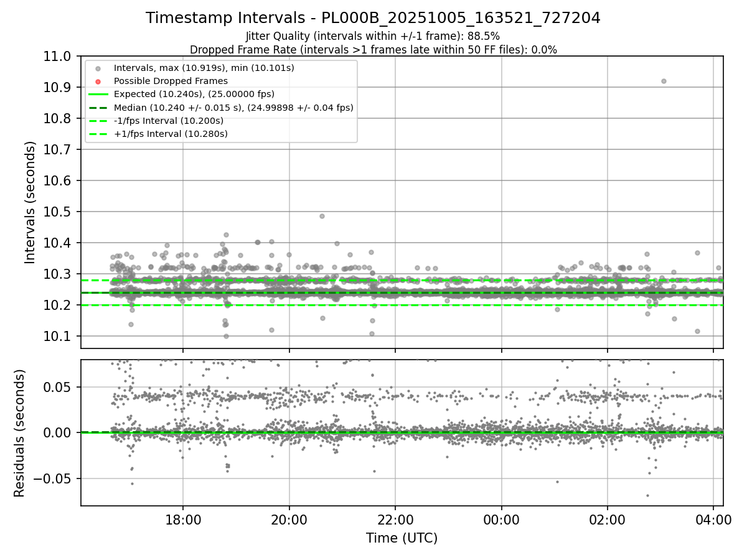Click legend entry 'Median (10.240 +/- 0.015 s)'
This screenshot has height=560, width=747.
[x=233, y=108]
